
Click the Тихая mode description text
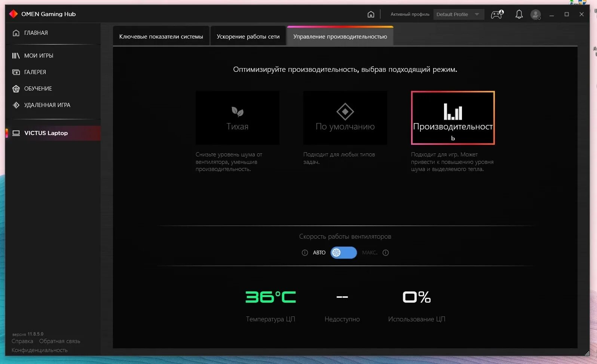pos(229,162)
